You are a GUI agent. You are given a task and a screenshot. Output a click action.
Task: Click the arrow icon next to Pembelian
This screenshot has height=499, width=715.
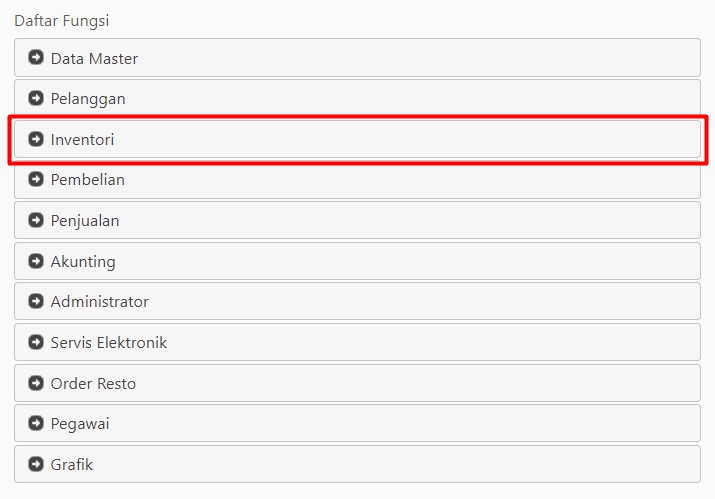click(36, 179)
